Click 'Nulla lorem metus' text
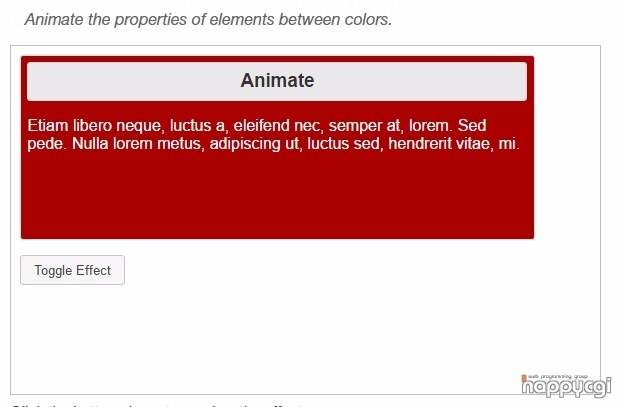 coord(138,144)
